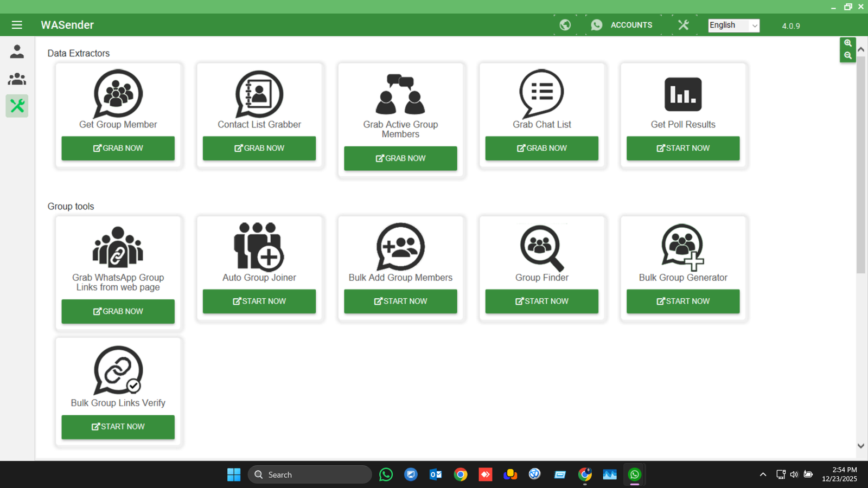Viewport: 868px width, 488px height.
Task: Click the Group Finder magnifier icon
Action: click(x=541, y=247)
